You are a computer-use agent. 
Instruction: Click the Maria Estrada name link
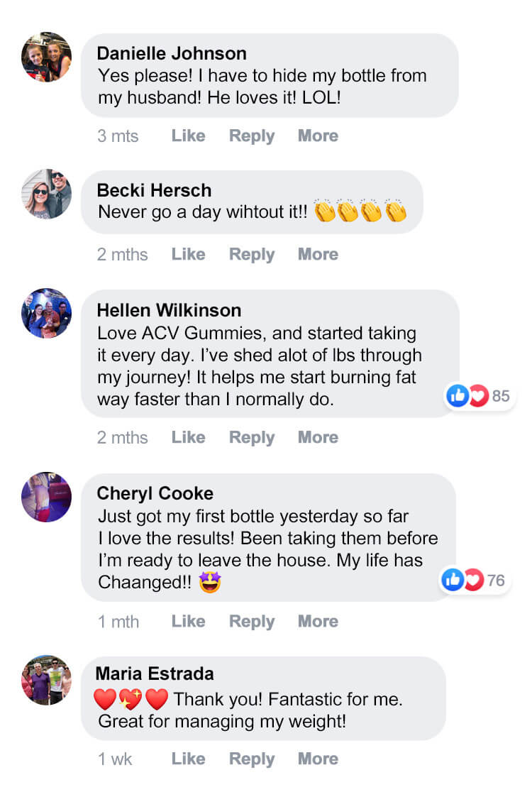(x=154, y=673)
